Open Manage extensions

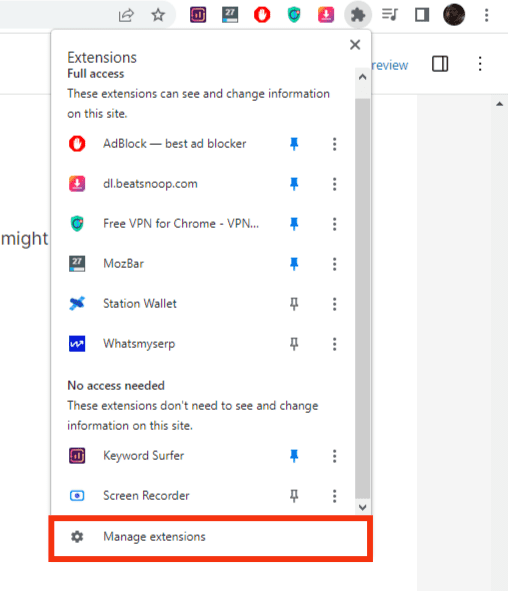210,538
